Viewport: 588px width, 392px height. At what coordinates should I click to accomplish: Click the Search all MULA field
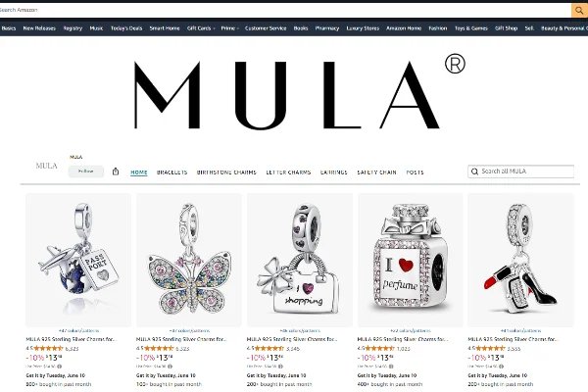tap(521, 171)
